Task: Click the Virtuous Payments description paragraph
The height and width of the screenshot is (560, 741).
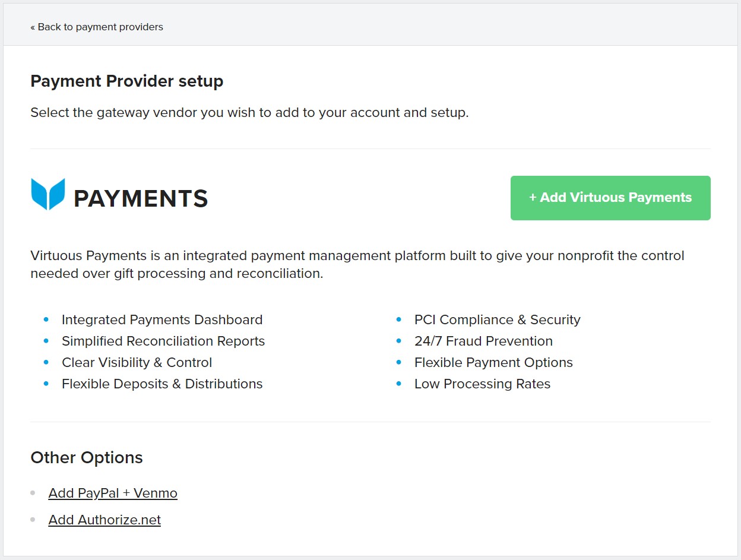Action: tap(356, 265)
